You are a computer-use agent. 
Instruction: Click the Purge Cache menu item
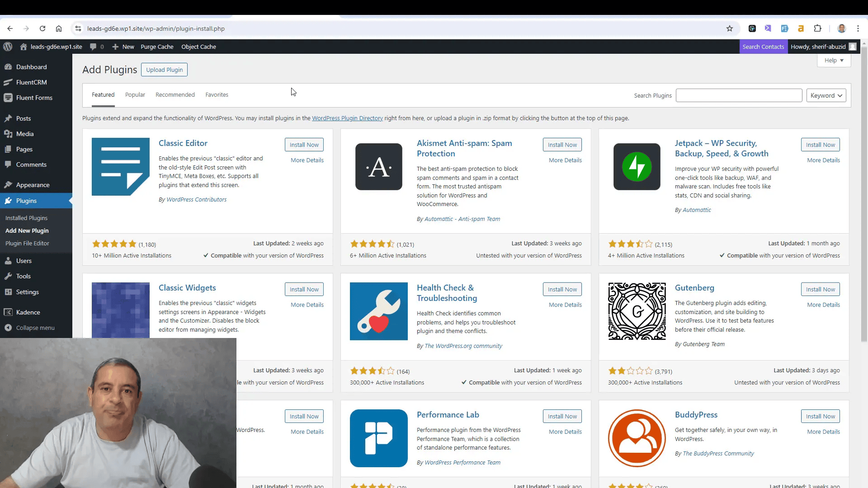click(x=157, y=47)
